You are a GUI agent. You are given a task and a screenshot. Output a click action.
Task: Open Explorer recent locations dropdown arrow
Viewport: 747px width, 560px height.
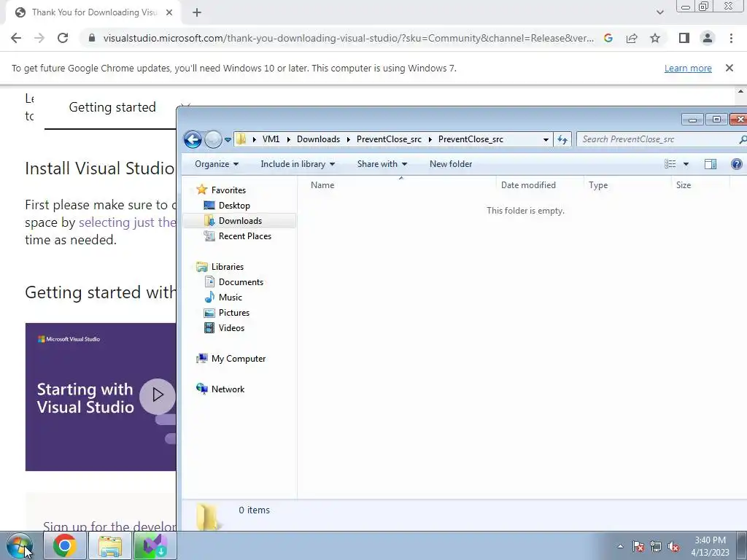[228, 140]
